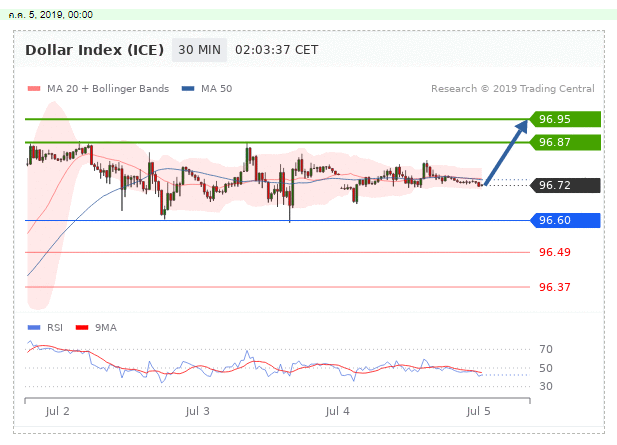
Task: Click the 96.49 red support label
Action: [x=555, y=252]
